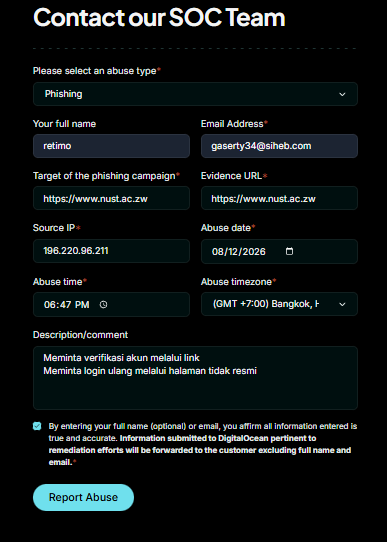Image resolution: width=387 pixels, height=542 pixels.
Task: Focus the Target of the phishing campaign field
Action: pyautogui.click(x=111, y=198)
